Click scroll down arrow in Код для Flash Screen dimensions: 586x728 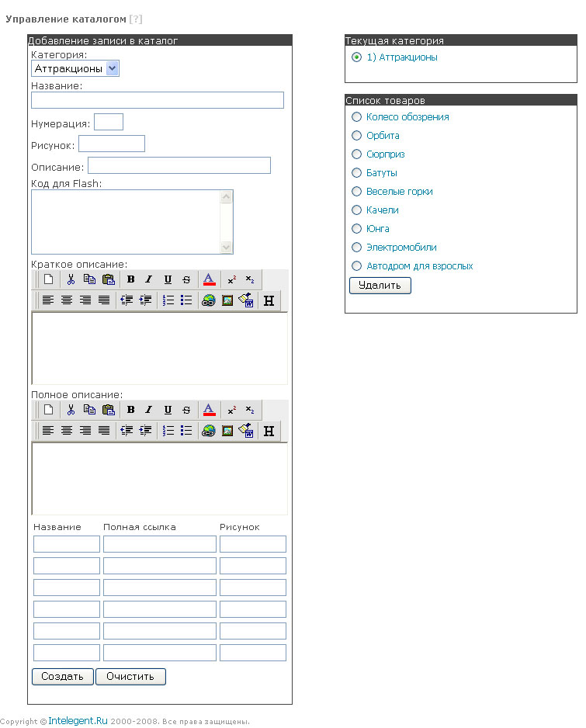[x=226, y=247]
